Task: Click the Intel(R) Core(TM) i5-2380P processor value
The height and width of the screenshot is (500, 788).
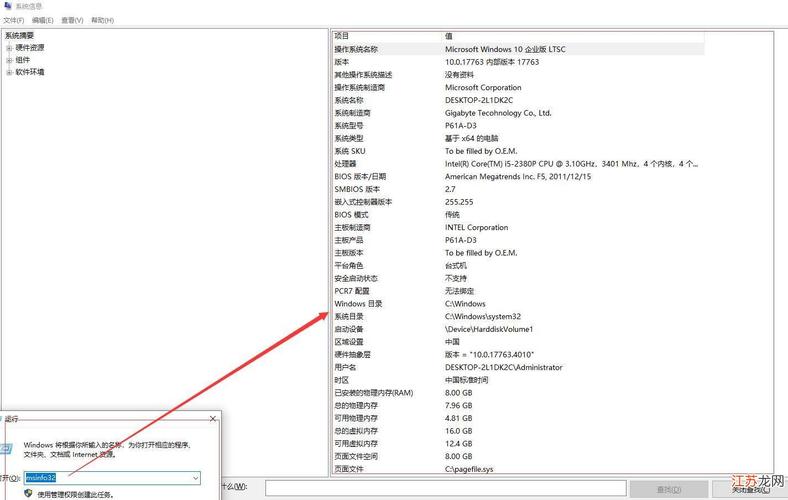Action: click(x=571, y=164)
